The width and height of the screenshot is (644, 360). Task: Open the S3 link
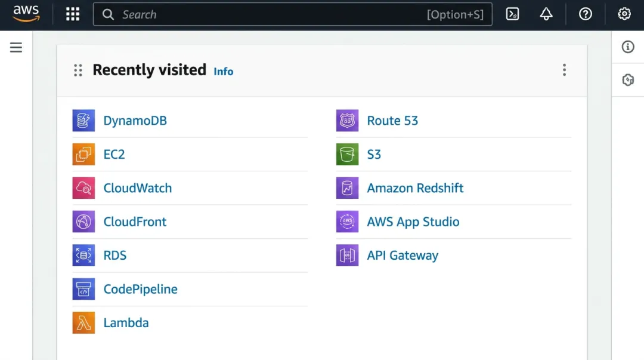(x=374, y=154)
